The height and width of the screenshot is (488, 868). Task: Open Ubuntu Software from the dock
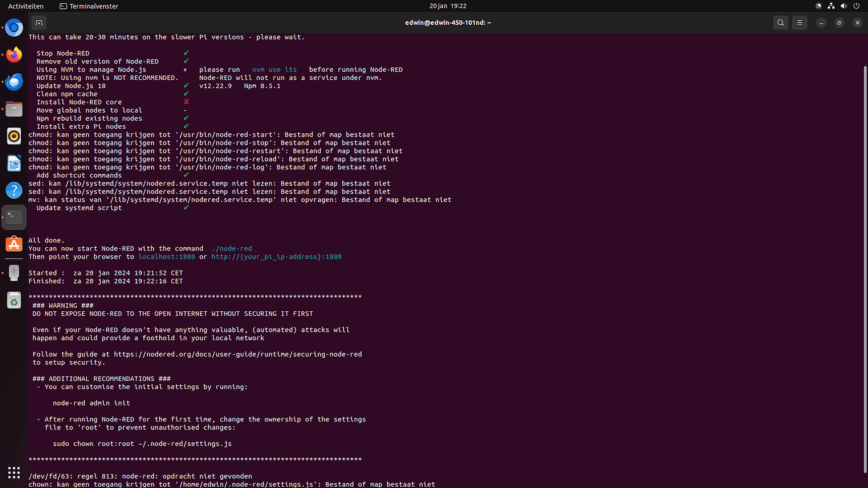coord(14,244)
